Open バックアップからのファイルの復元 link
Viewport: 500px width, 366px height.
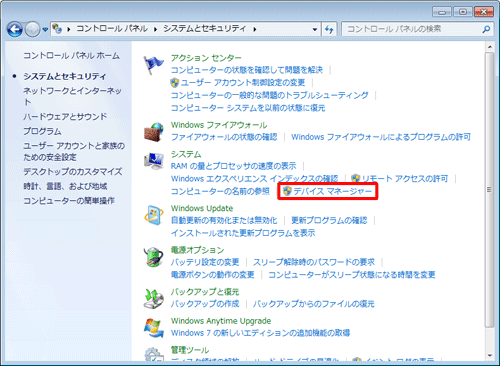[314, 304]
